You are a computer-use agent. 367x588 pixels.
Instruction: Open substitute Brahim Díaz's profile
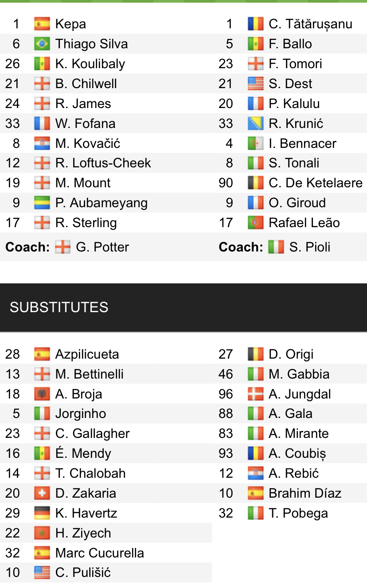(305, 493)
